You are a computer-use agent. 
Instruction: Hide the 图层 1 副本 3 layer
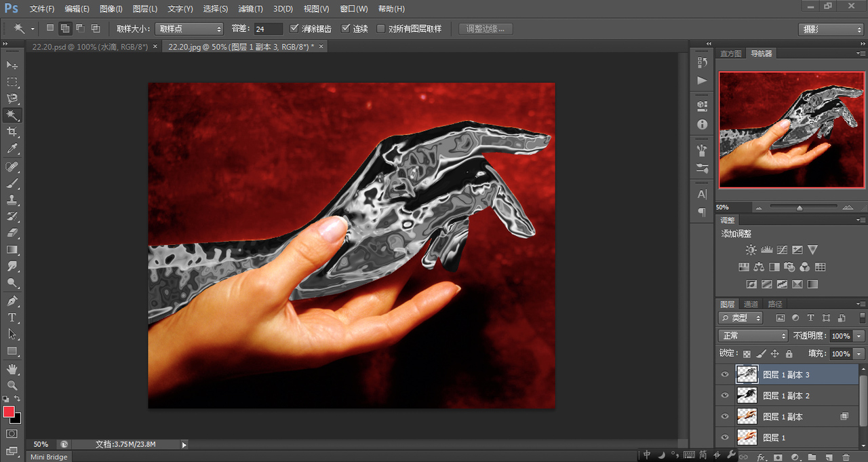tap(725, 374)
